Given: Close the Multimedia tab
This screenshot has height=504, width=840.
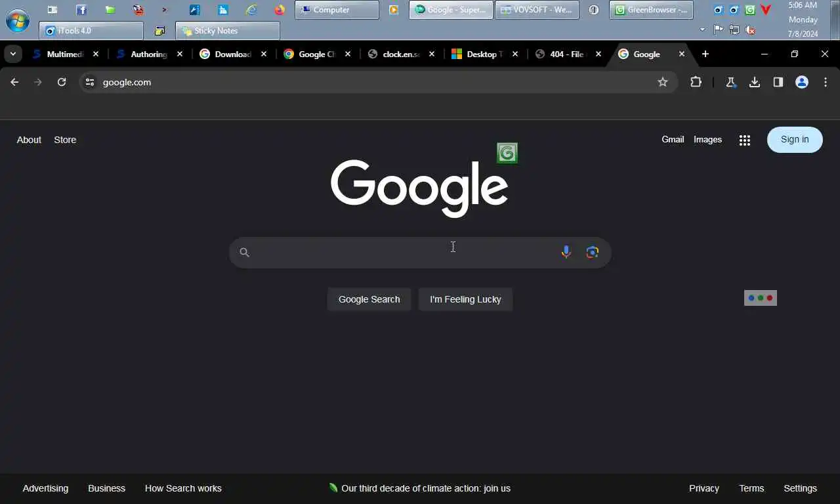Looking at the screenshot, I should (x=96, y=54).
